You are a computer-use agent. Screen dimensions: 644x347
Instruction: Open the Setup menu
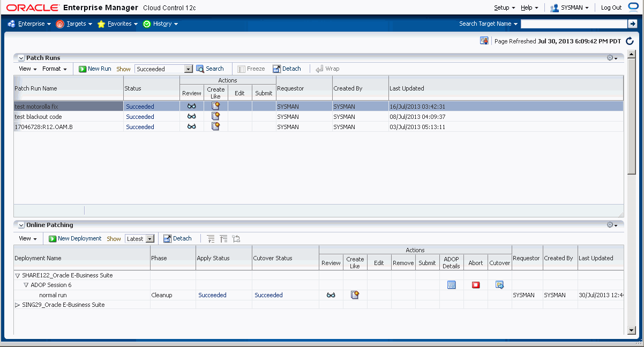[x=504, y=7]
